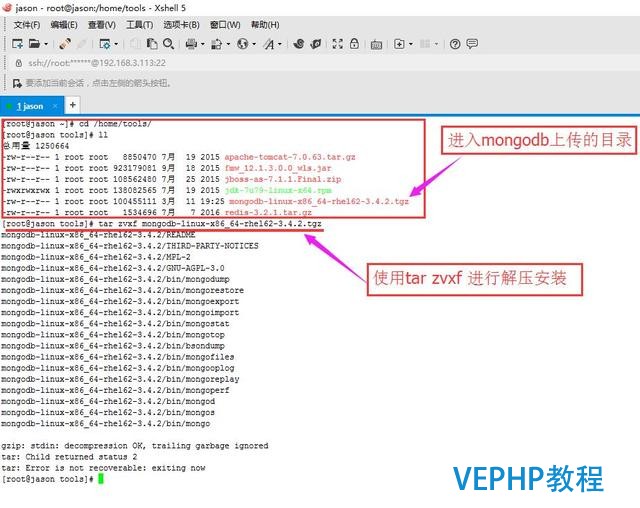Viewport: 640px width, 508px height.
Task: Expand the globe encoding dropdown arrow
Action: tap(254, 44)
